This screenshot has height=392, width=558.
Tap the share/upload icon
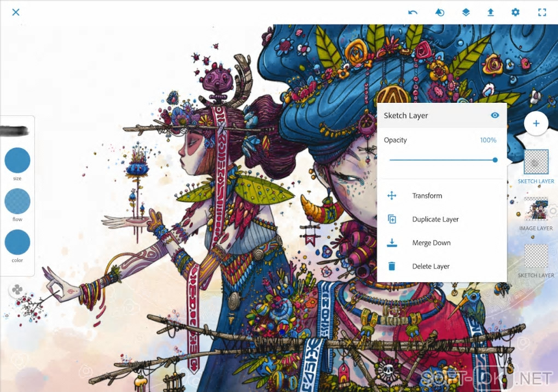click(x=490, y=13)
